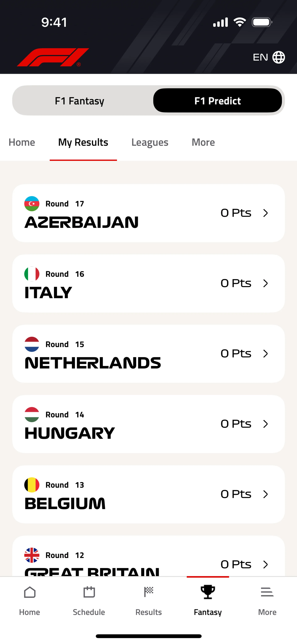This screenshot has height=644, width=297.
Task: Tap the F1 logo in header
Action: pos(53,57)
